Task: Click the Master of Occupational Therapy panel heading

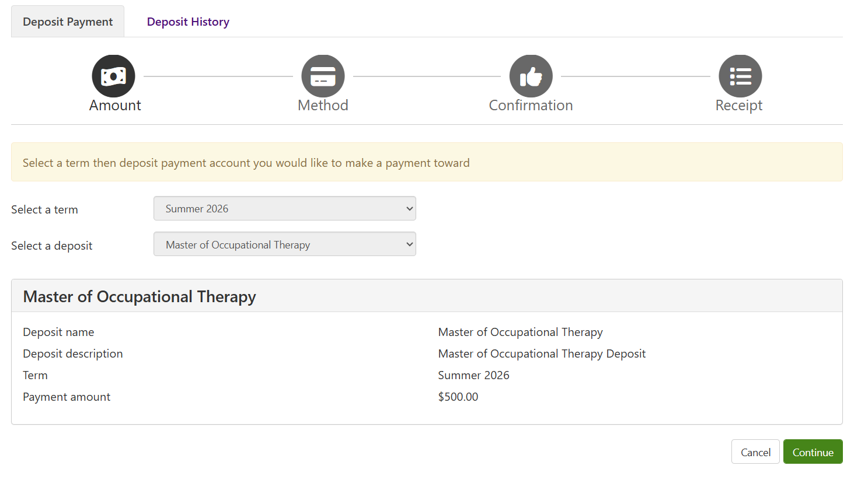Action: (140, 297)
